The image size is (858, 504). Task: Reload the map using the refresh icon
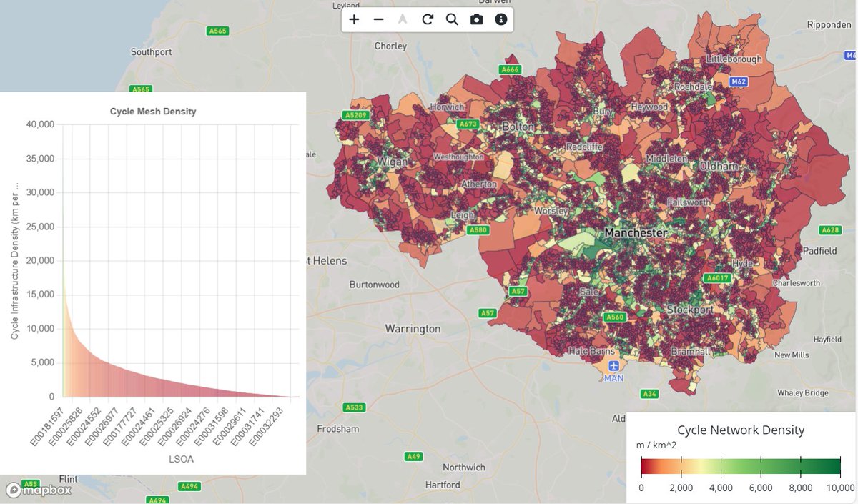(427, 19)
